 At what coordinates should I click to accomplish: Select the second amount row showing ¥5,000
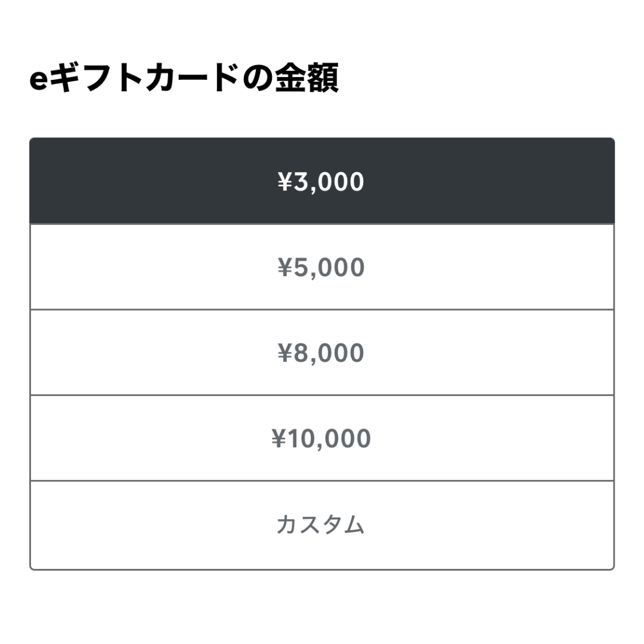click(x=322, y=267)
